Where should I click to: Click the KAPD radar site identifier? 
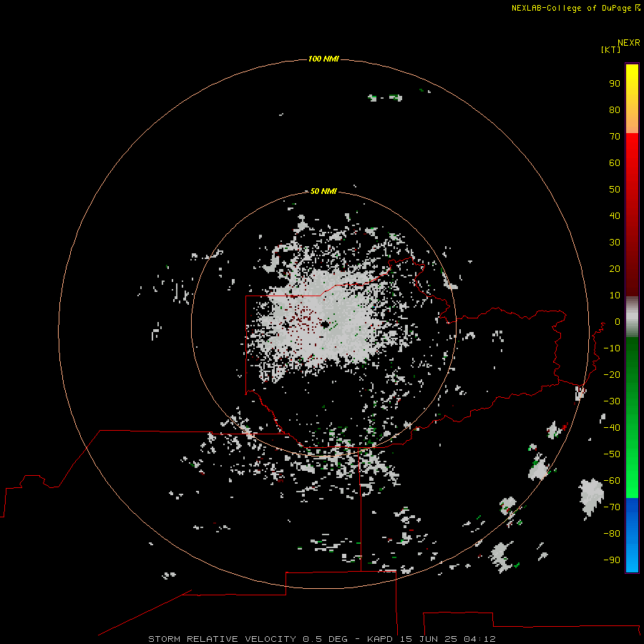[381, 639]
